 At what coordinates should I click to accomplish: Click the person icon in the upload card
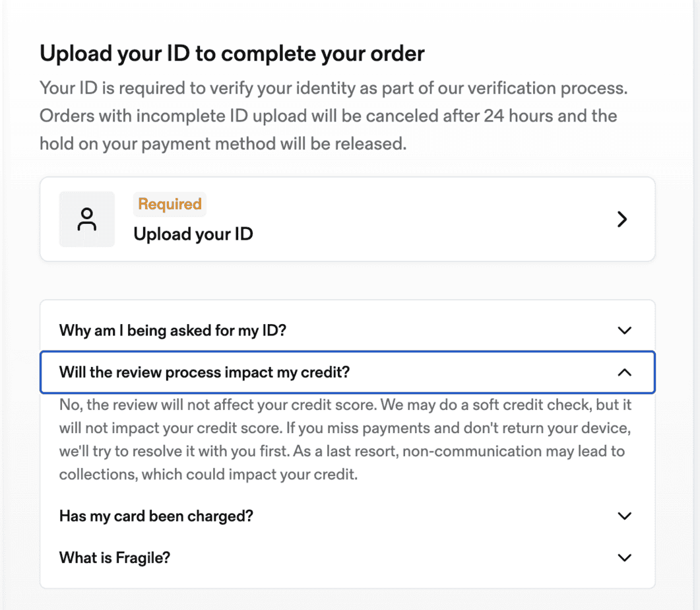pos(87,219)
